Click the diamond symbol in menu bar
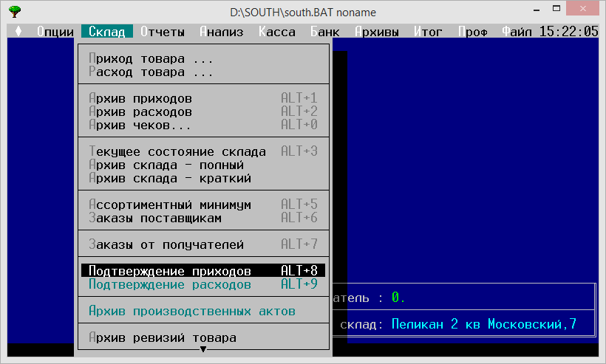Image resolution: width=606 pixels, height=364 pixels. click(x=18, y=32)
